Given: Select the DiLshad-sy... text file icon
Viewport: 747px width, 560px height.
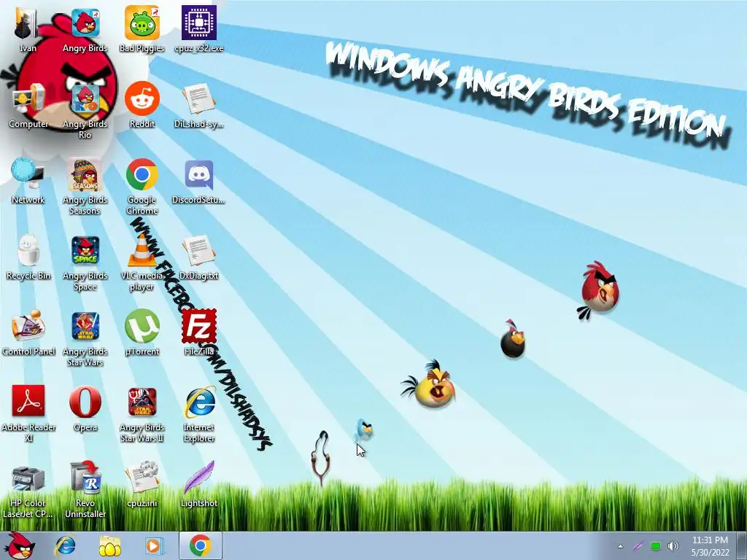Looking at the screenshot, I should tap(198, 98).
